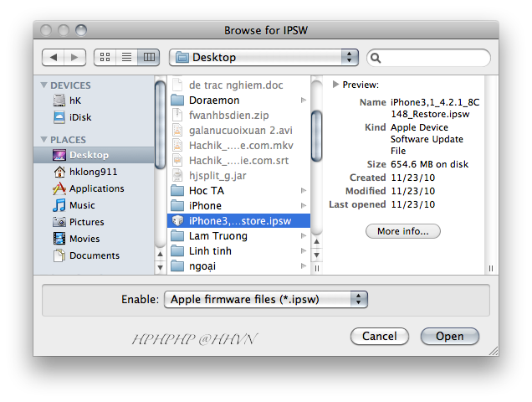Go forward to next folder

point(74,57)
